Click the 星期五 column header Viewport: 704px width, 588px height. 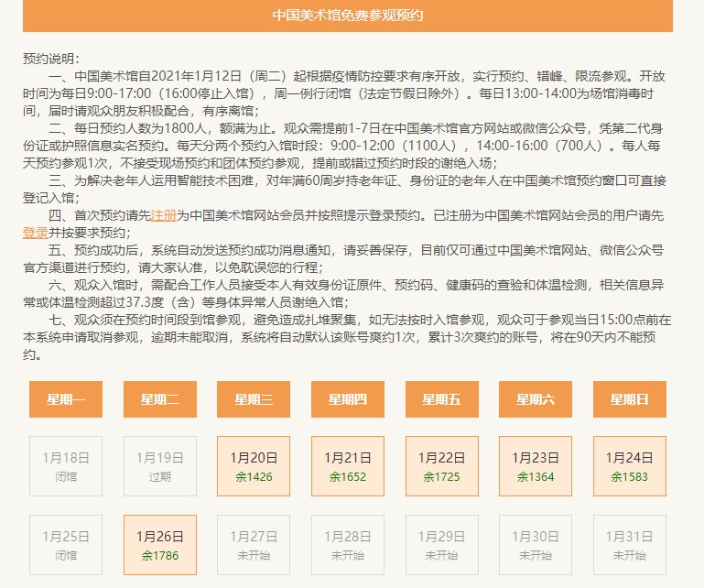click(x=442, y=399)
